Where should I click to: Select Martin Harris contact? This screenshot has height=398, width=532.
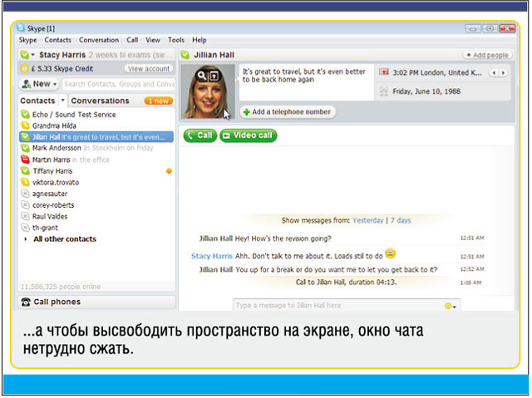pos(51,160)
